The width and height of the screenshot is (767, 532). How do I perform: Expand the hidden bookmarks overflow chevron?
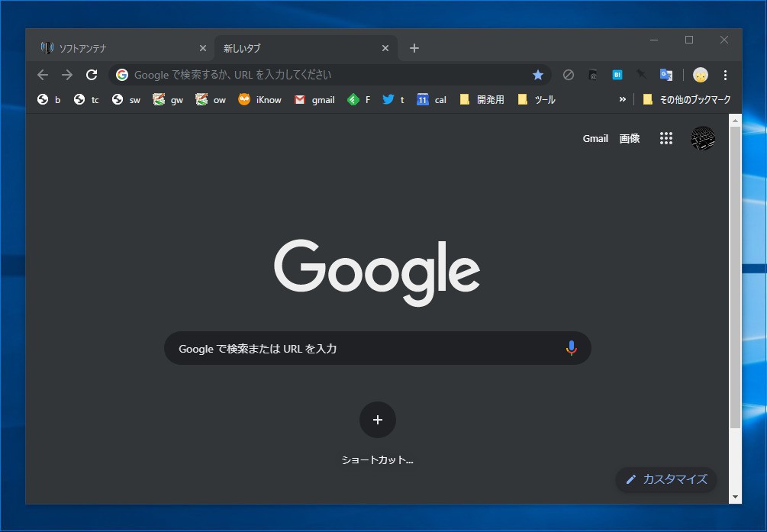(x=622, y=99)
